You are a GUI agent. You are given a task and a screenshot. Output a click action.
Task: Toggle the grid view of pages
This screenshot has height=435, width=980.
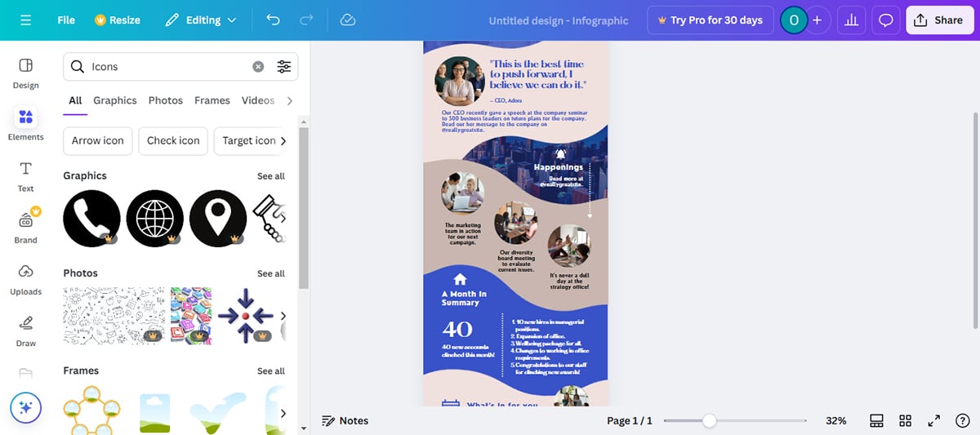coord(905,421)
